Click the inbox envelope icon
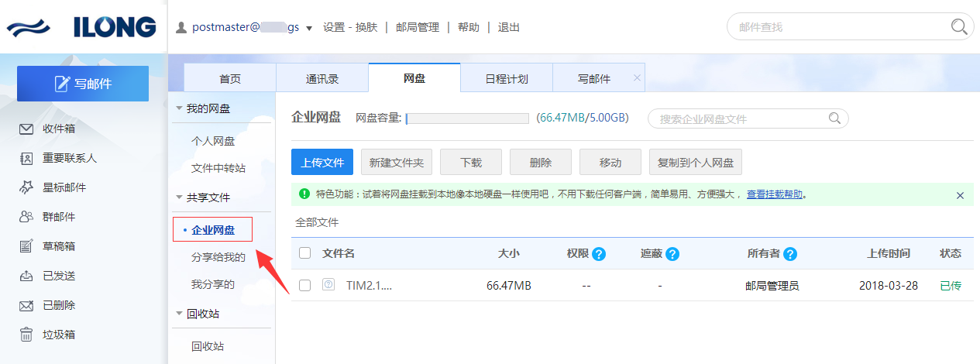Image resolution: width=980 pixels, height=364 pixels. 26,129
